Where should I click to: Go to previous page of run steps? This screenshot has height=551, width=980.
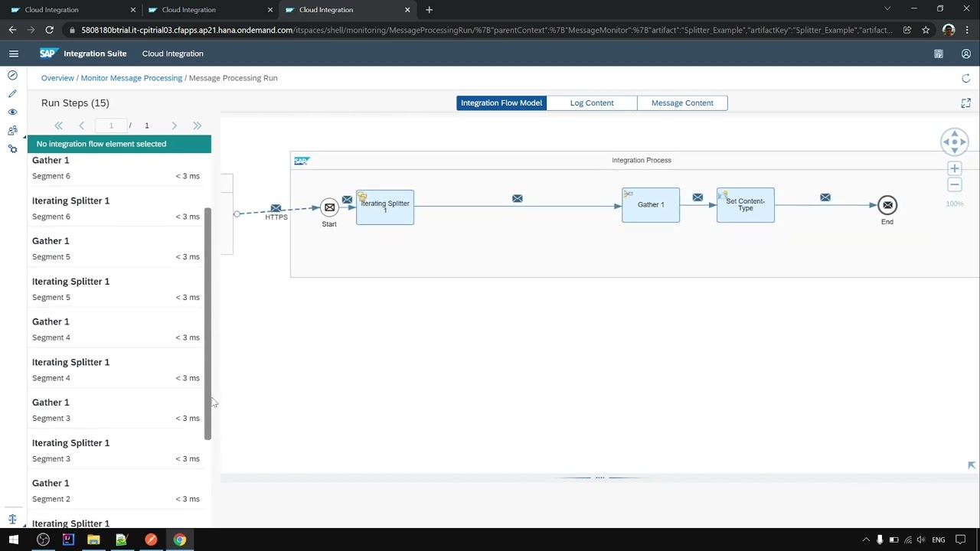pyautogui.click(x=81, y=126)
